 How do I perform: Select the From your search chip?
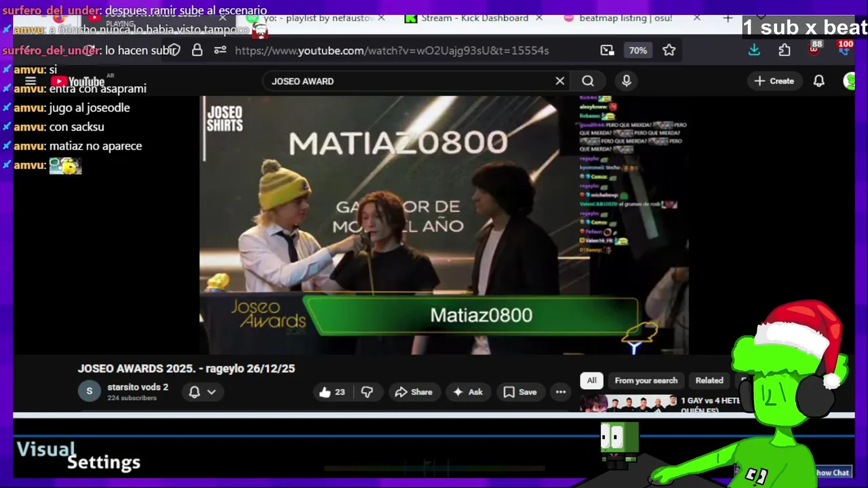coord(646,380)
